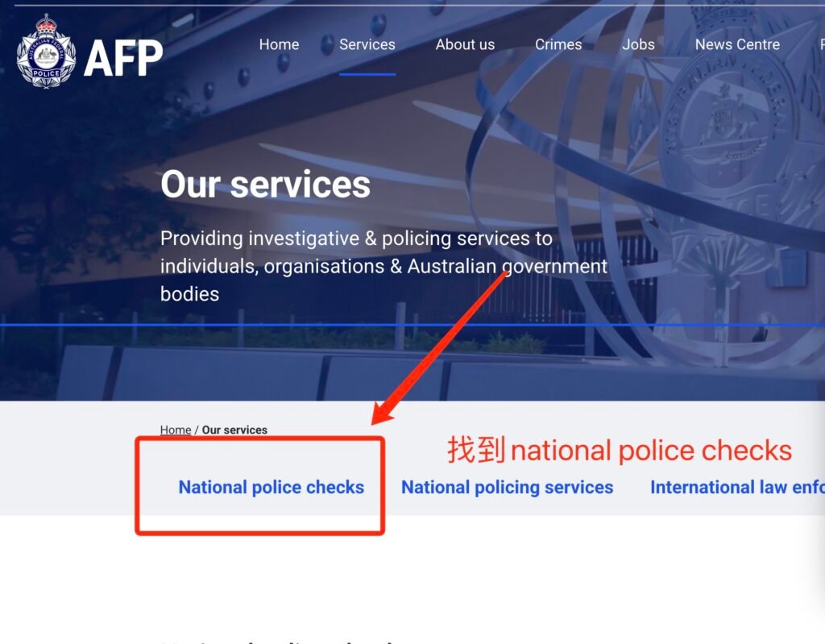The height and width of the screenshot is (644, 825).
Task: Open the National policing services link
Action: 507,488
